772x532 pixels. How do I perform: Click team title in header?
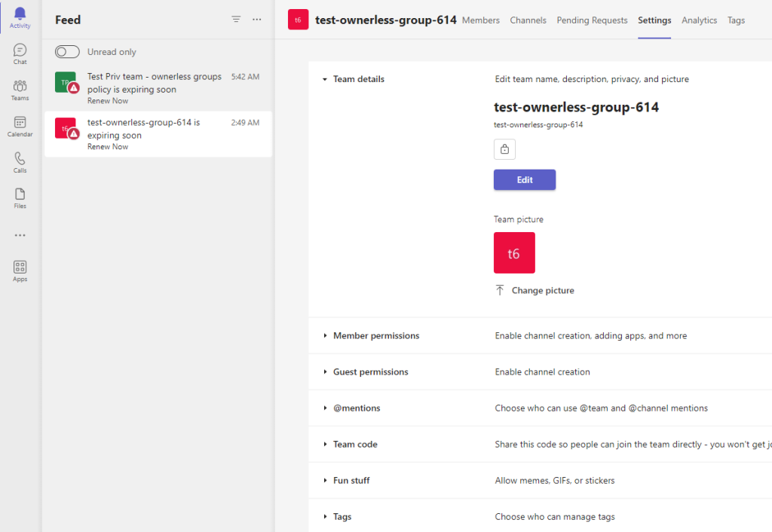click(x=386, y=20)
